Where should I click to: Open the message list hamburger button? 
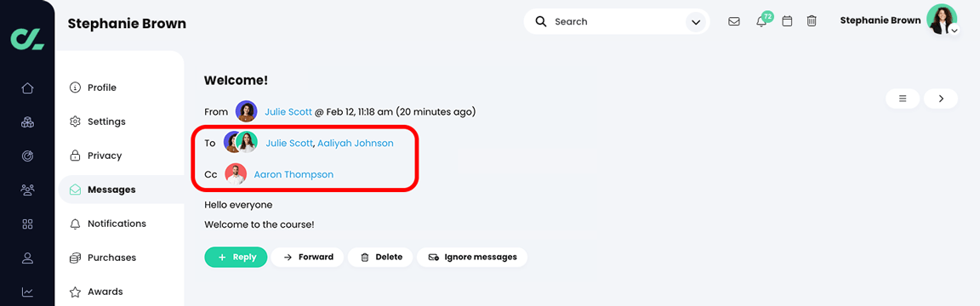tap(903, 98)
